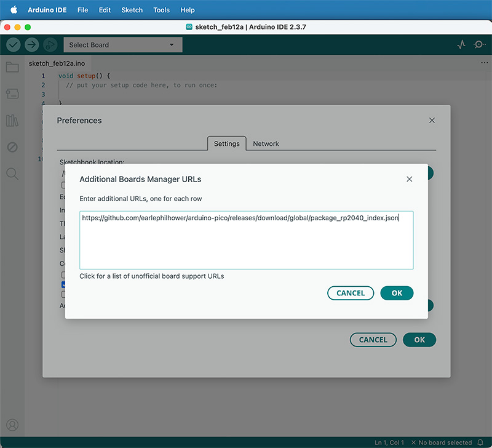Open the editor's more actions ellipsis menu
Image resolution: width=492 pixels, height=448 pixels.
[484, 62]
